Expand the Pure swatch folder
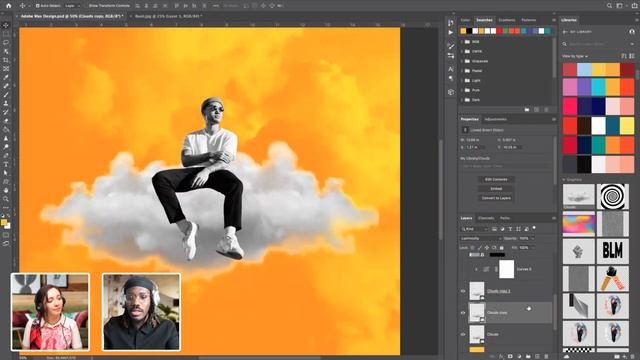The image size is (640, 360). click(462, 90)
